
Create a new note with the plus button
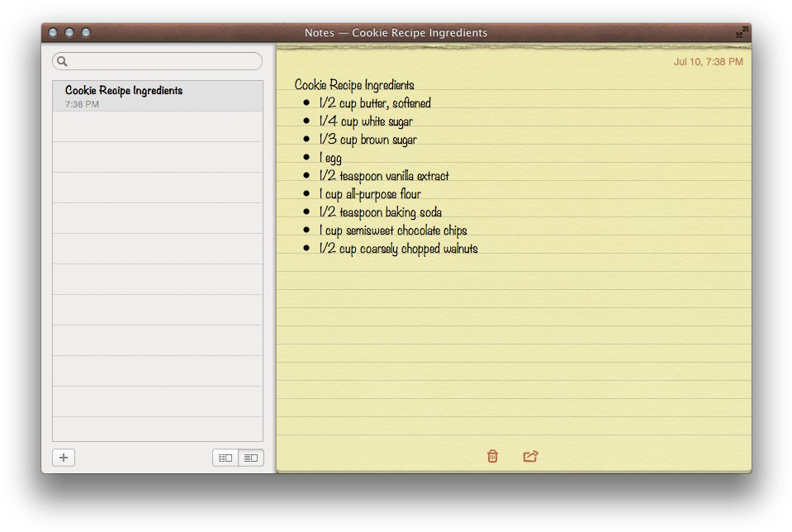[x=63, y=457]
